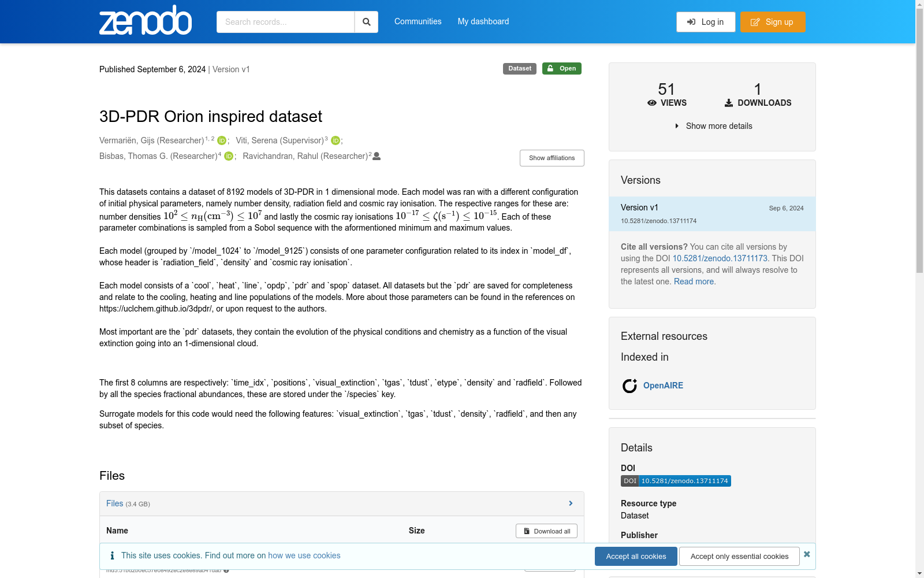
Task: Click the Zenodo logo
Action: (146, 20)
